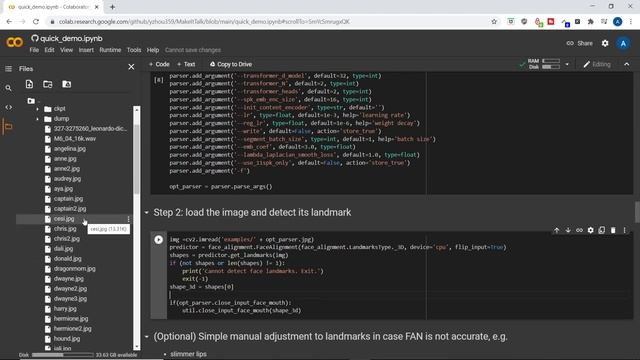Open the Runtime menu

tap(110, 50)
